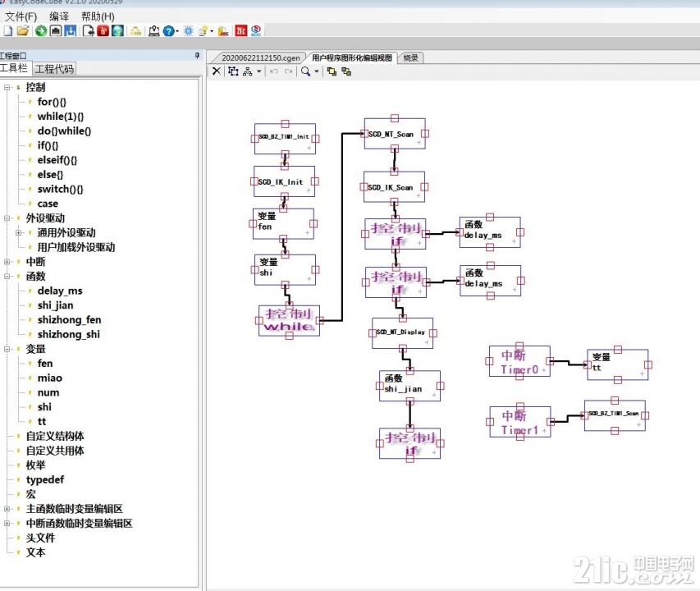Image resolution: width=700 pixels, height=591 pixels.
Task: Click the layout tree icon in editor toolbar
Action: pos(247,71)
